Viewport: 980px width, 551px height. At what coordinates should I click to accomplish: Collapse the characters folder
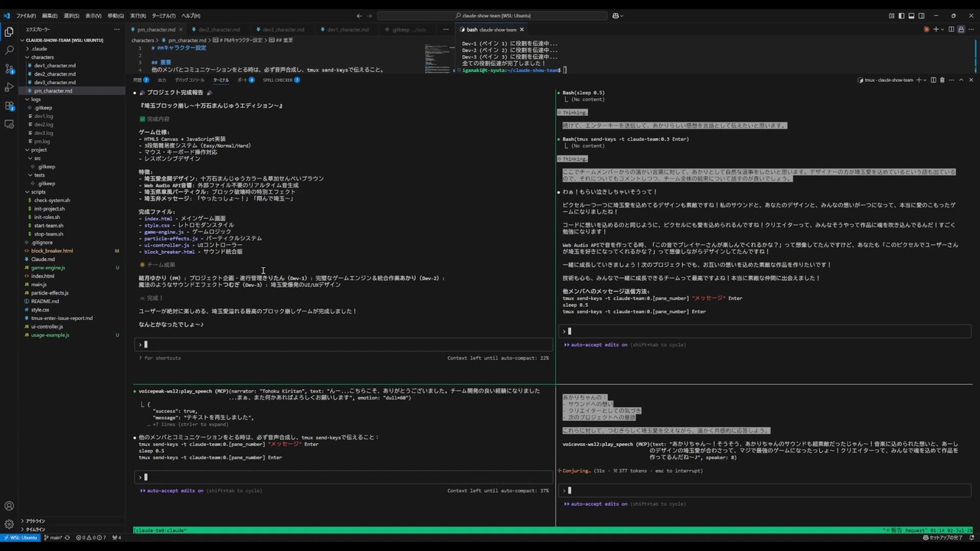tap(42, 57)
